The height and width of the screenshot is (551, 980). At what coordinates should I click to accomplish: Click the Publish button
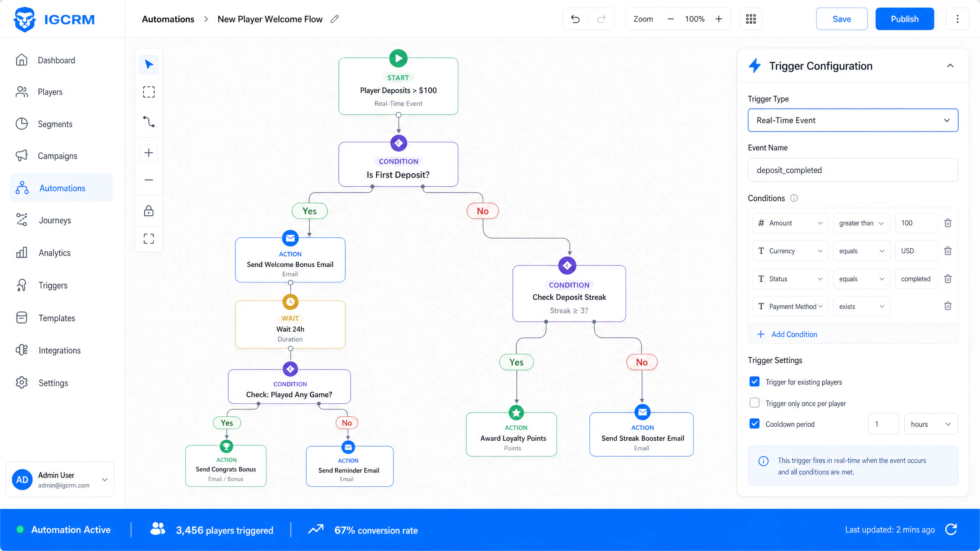[x=905, y=19]
